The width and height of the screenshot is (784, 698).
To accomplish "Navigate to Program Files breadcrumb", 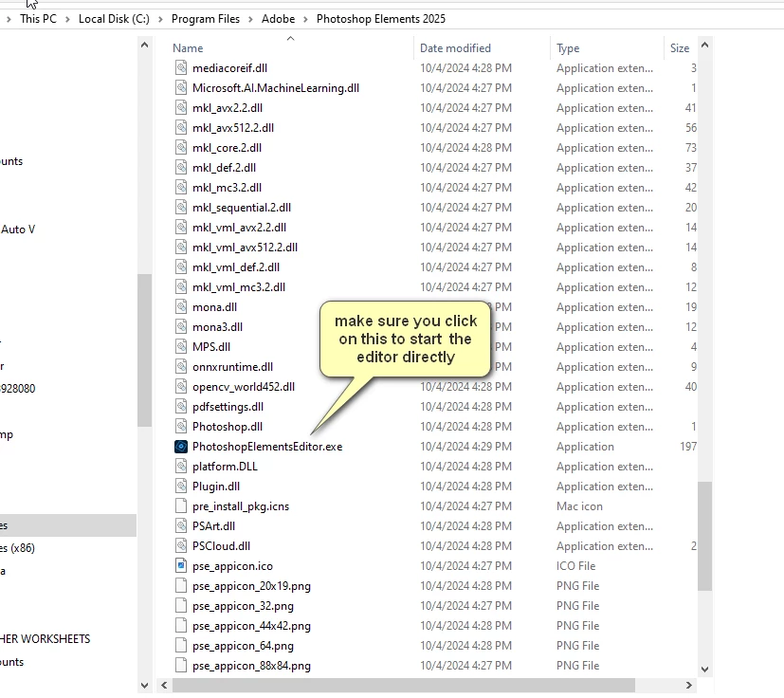I will [x=206, y=19].
